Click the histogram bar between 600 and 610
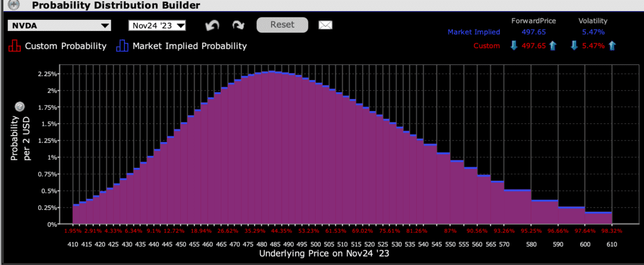 pos(598,218)
